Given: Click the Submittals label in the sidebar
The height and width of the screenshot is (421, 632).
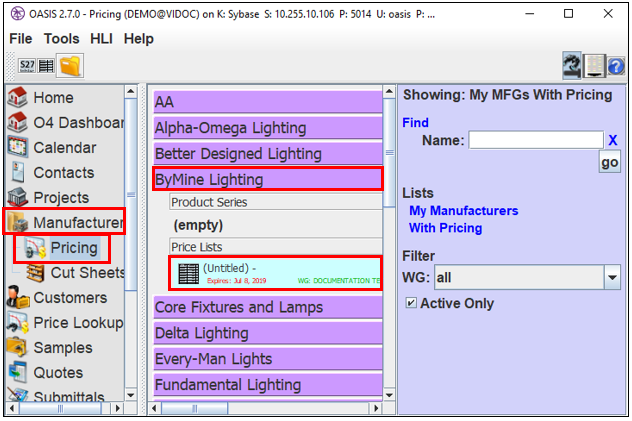Looking at the screenshot, I should coord(69,396).
